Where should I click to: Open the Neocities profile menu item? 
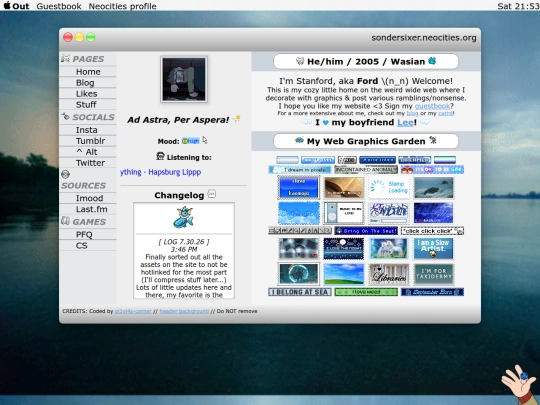122,6
